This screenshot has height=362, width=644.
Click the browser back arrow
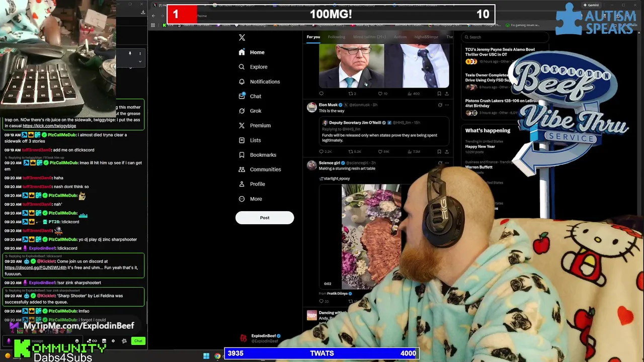[x=153, y=16]
